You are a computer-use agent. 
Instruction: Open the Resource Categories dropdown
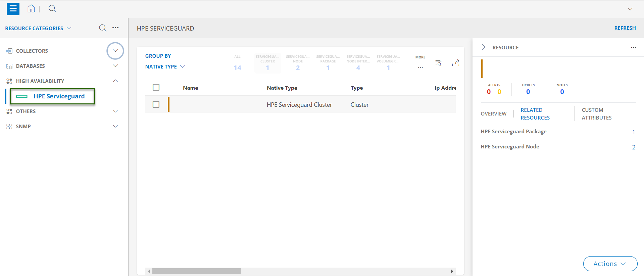point(38,28)
